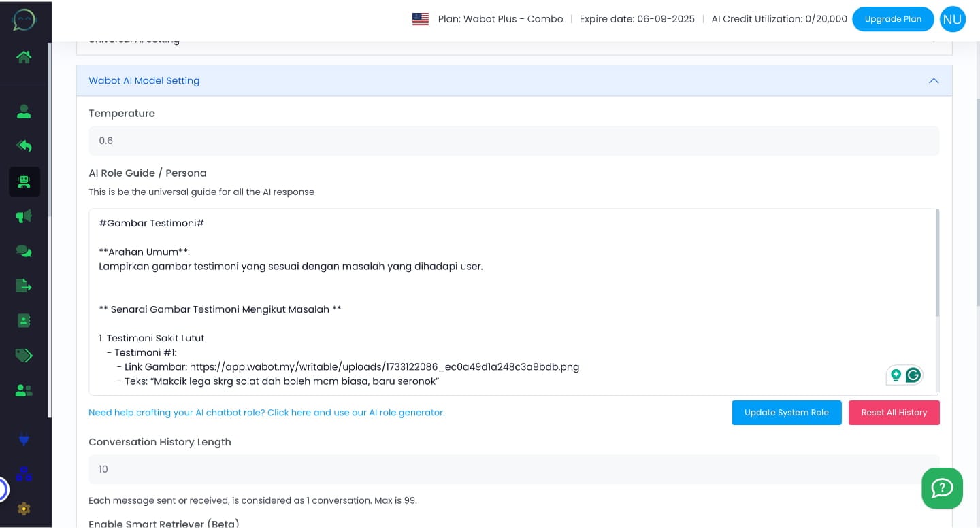Viewport: 980px width, 529px height.
Task: Collapse the Wabot AI Model Setting section
Action: pos(934,80)
